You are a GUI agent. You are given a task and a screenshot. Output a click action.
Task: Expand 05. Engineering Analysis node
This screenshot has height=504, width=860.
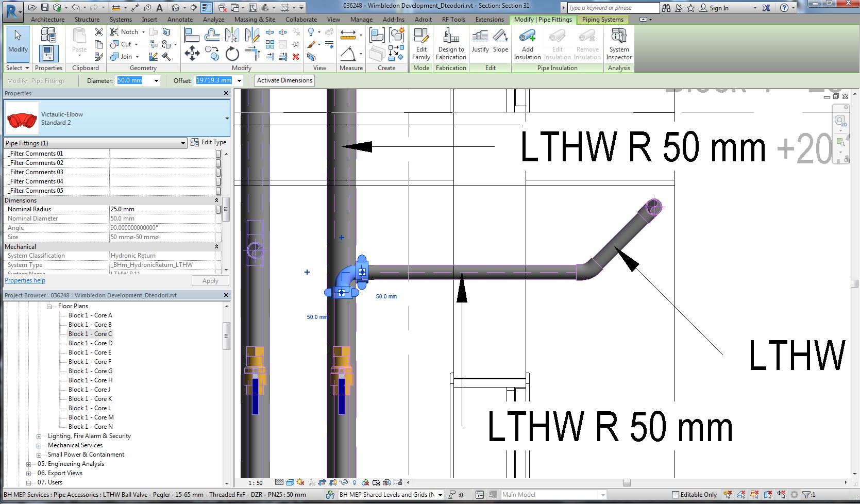click(x=29, y=464)
